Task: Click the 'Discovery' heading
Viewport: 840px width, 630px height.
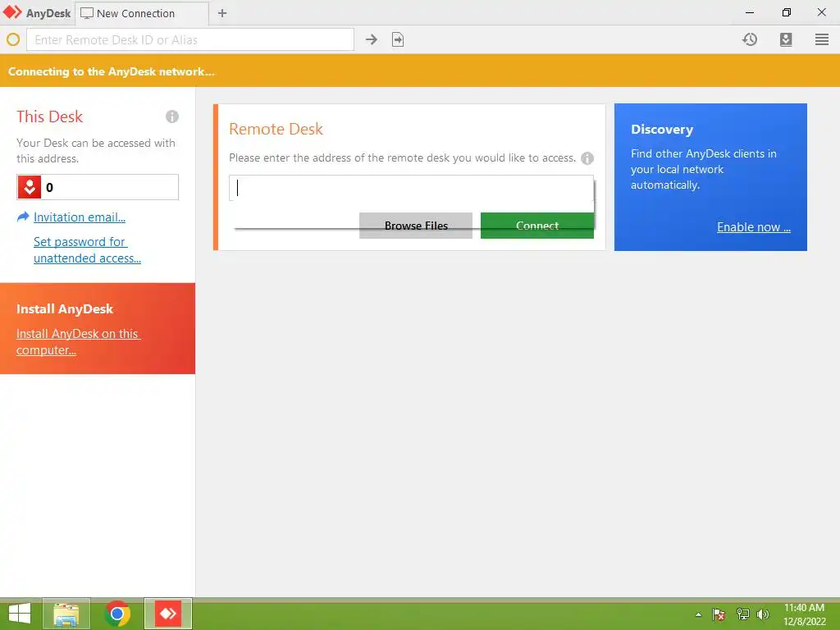Action: pos(662,130)
